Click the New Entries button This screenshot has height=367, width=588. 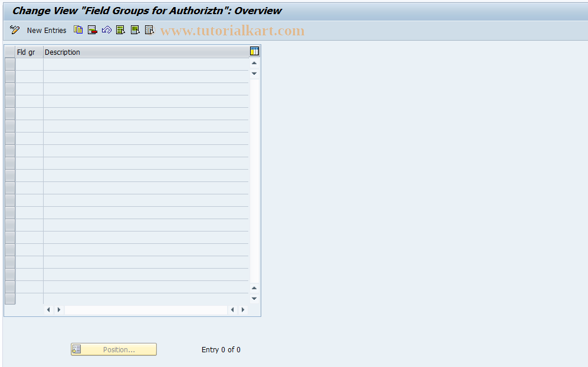47,30
